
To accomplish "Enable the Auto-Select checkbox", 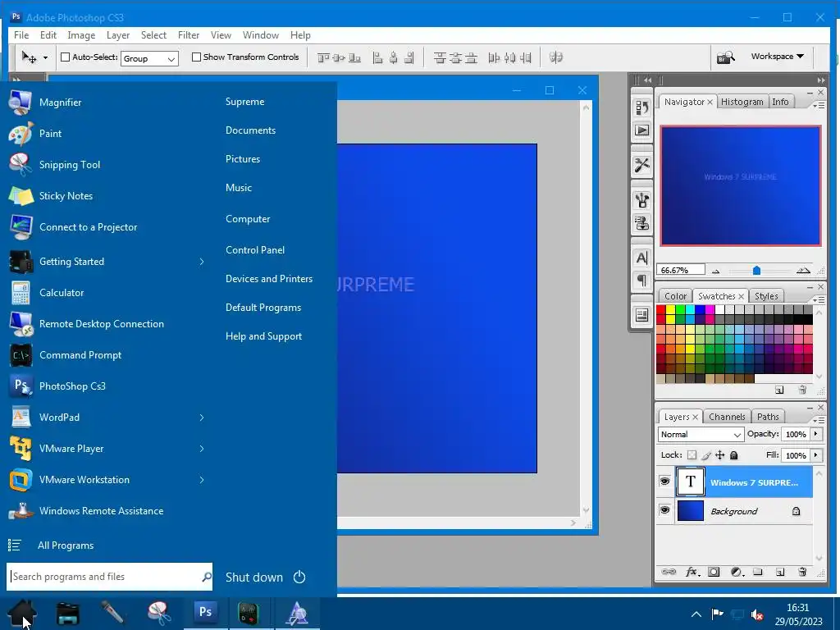I will [x=66, y=57].
